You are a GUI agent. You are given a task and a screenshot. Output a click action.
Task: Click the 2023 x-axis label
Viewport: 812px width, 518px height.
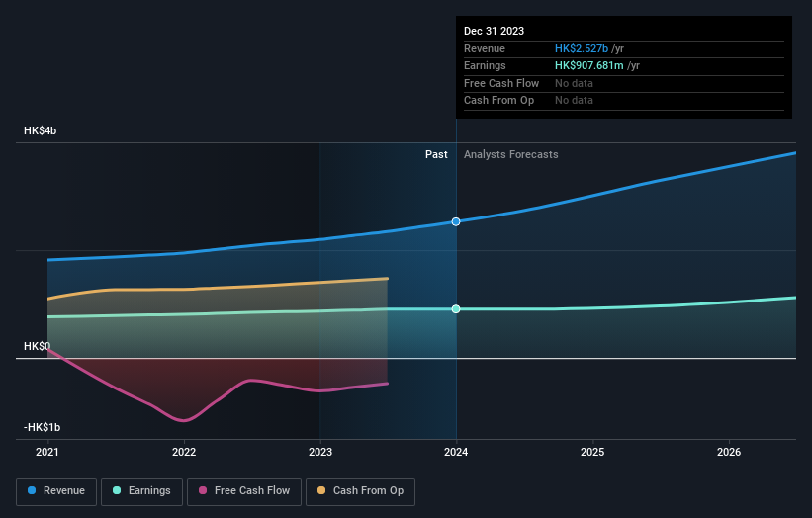pos(320,452)
